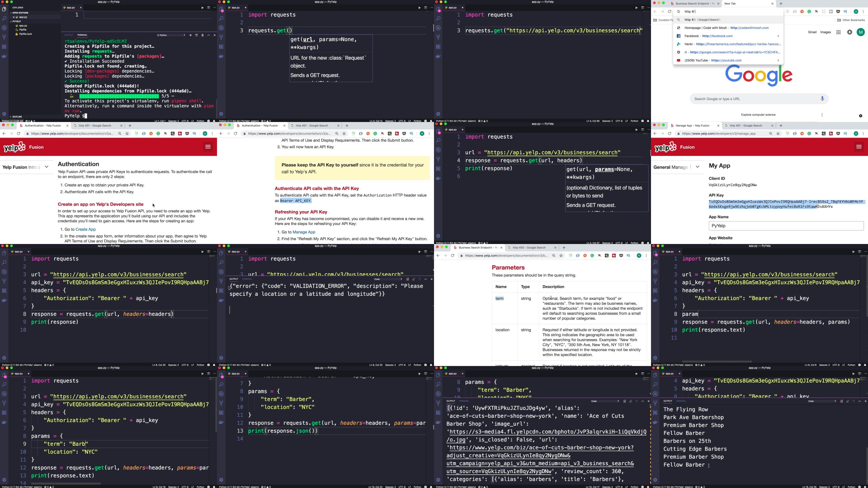Split the terminal in the pipenv terminal panel
The width and height of the screenshot is (868, 488).
click(x=196, y=35)
